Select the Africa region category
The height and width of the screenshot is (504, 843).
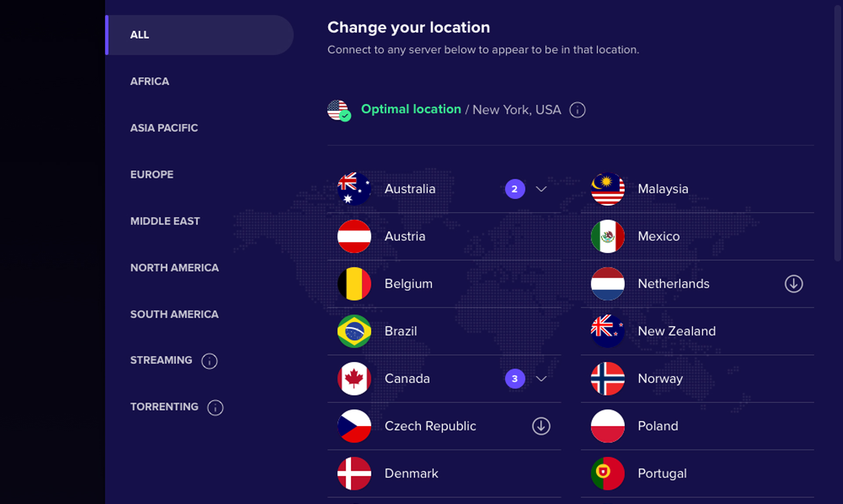coord(149,81)
